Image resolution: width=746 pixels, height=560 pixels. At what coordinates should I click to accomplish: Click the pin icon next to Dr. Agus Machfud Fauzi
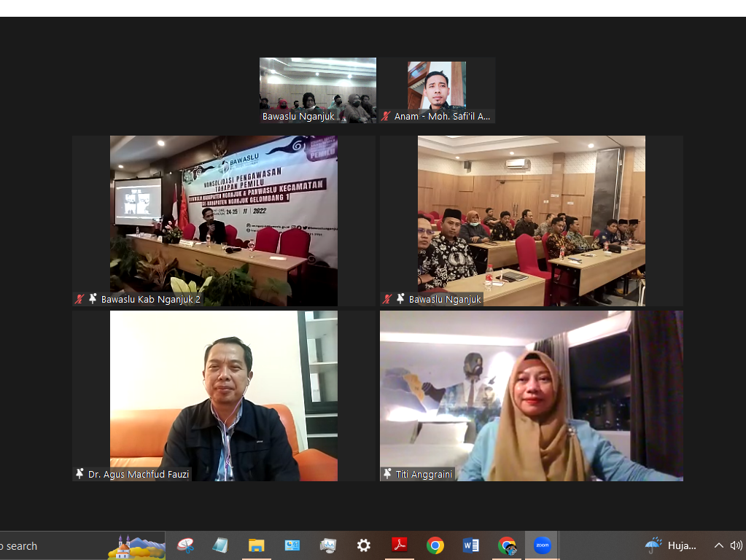[x=79, y=474]
